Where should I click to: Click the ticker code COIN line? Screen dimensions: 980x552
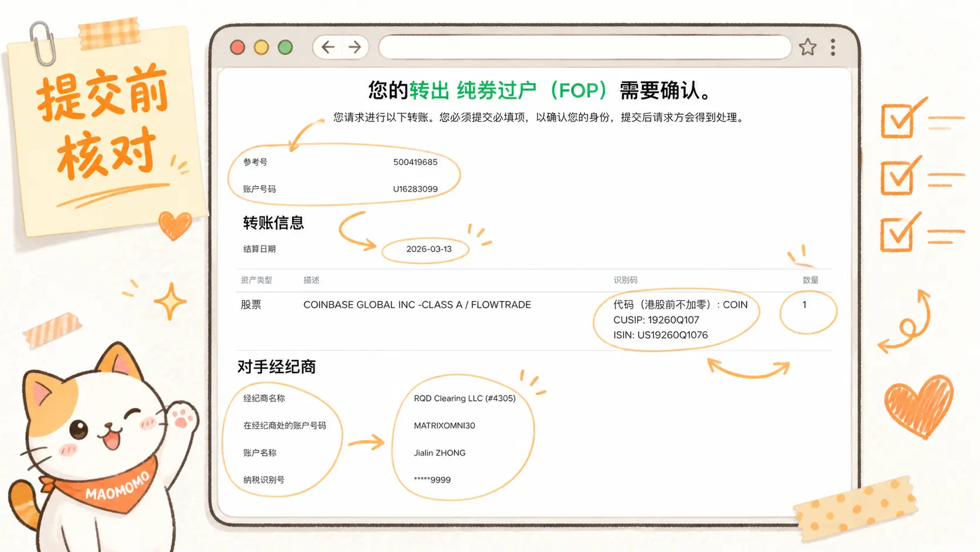tap(680, 304)
